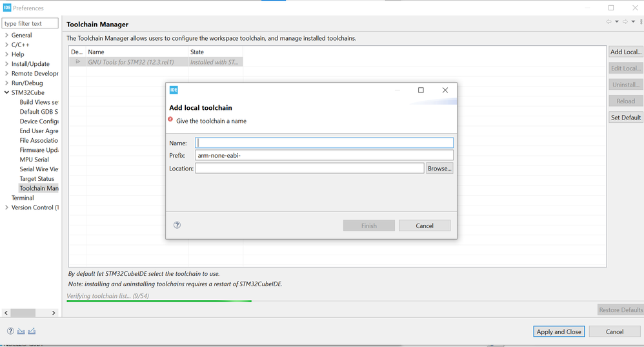Image resolution: width=644 pixels, height=347 pixels.
Task: Open help in Add local toolchain dialog
Action: coord(177,225)
